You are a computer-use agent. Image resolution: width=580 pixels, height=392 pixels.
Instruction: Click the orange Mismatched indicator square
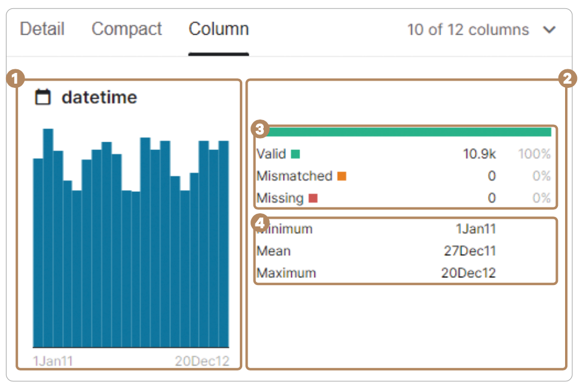click(x=342, y=176)
